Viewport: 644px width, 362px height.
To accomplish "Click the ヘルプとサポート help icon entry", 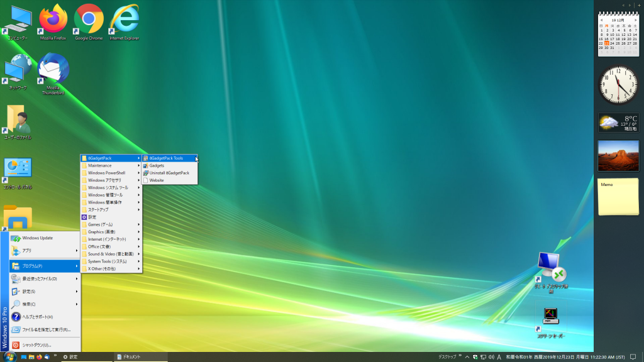I will click(x=45, y=317).
